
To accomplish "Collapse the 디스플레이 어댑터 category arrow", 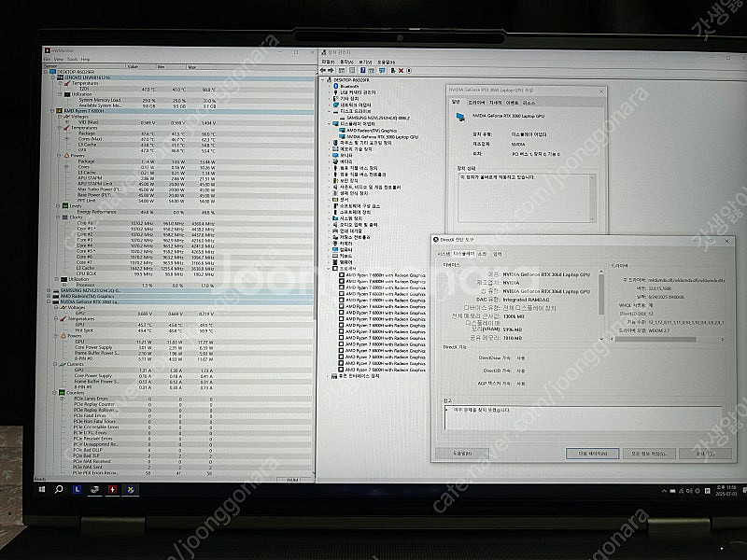I will 329,124.
